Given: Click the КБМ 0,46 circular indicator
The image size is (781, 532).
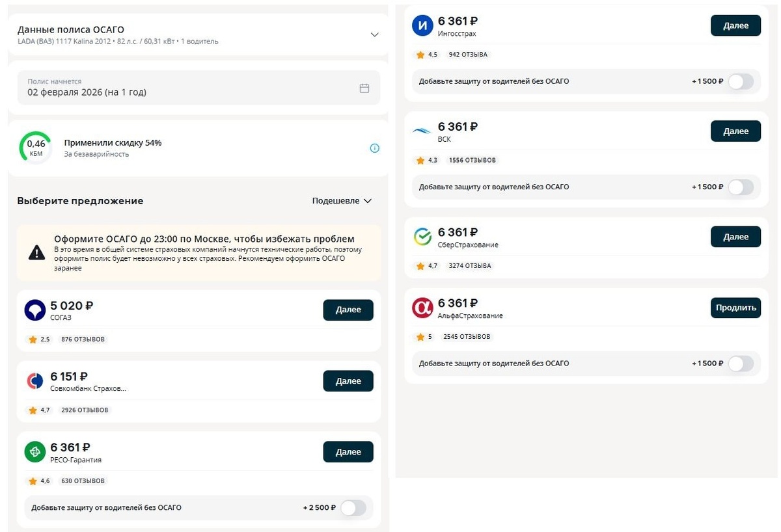Looking at the screenshot, I should [36, 148].
